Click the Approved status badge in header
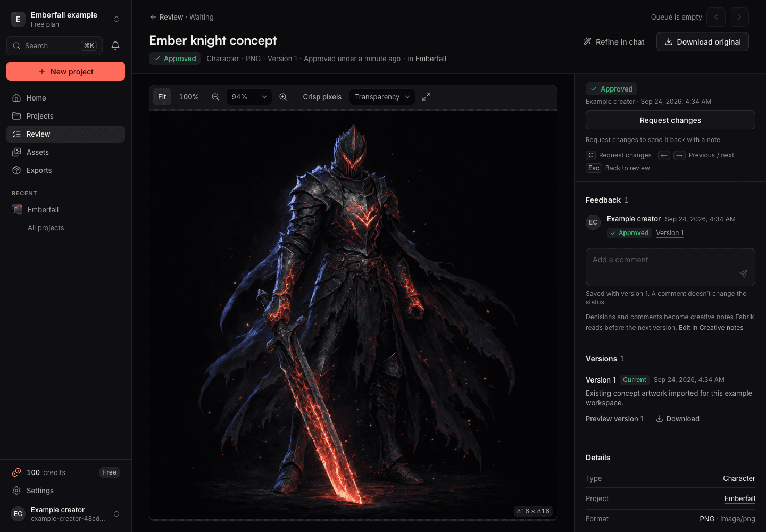The height and width of the screenshot is (532, 766). click(174, 59)
